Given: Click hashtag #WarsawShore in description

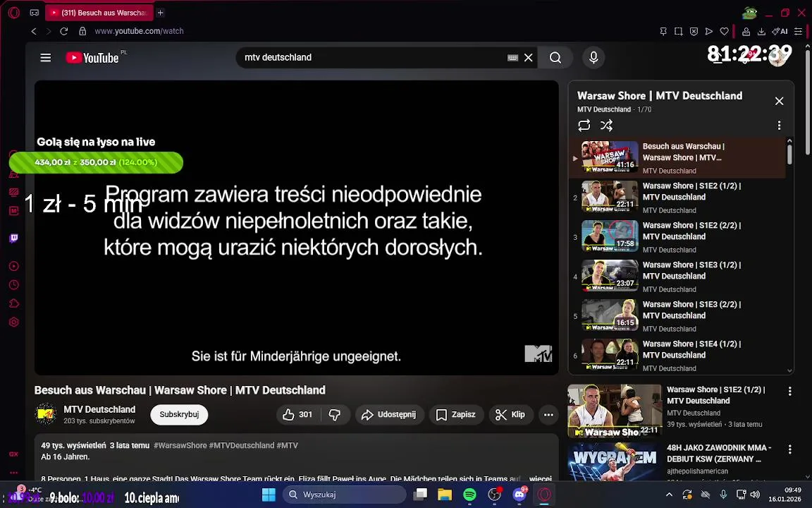Looking at the screenshot, I should pos(180,445).
